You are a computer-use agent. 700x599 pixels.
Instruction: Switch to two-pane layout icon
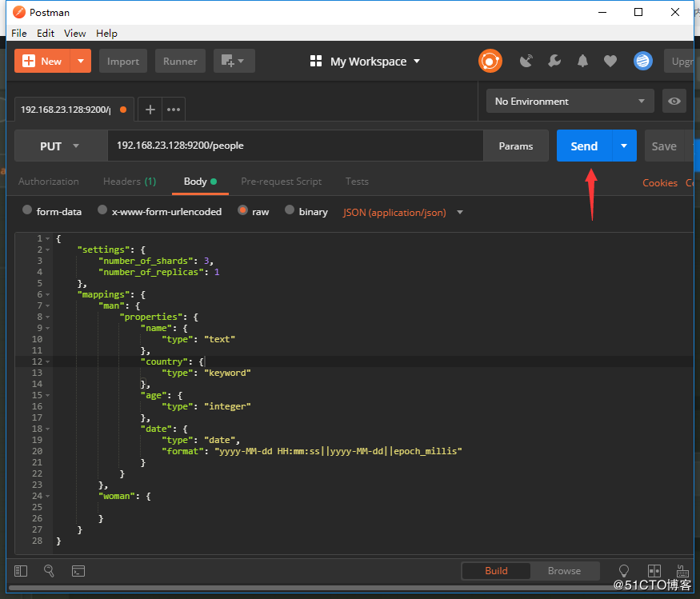pos(654,571)
